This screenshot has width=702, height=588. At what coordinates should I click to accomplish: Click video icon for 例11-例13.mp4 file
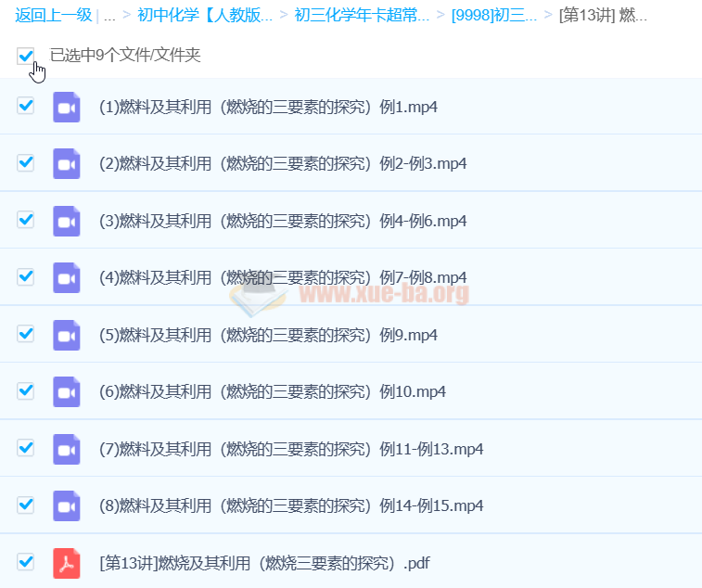tap(67, 449)
